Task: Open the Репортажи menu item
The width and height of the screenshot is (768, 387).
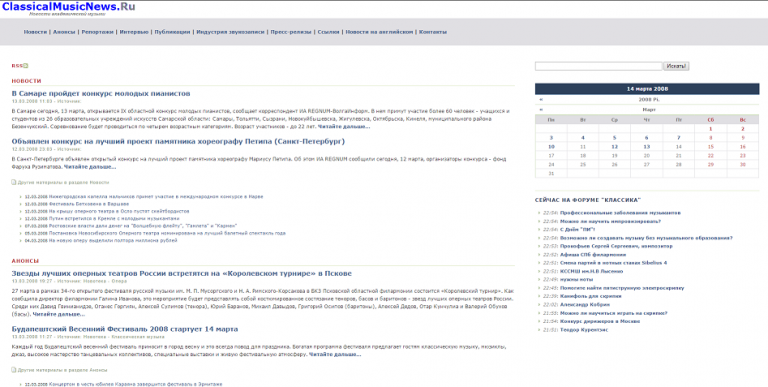Action: pos(97,32)
